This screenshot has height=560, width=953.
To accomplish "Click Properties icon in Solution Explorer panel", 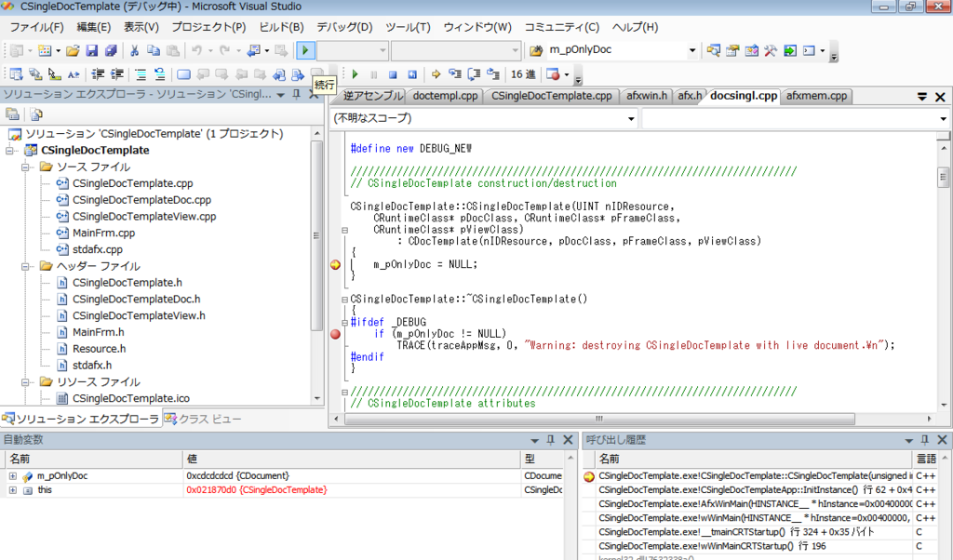I will coord(12,114).
